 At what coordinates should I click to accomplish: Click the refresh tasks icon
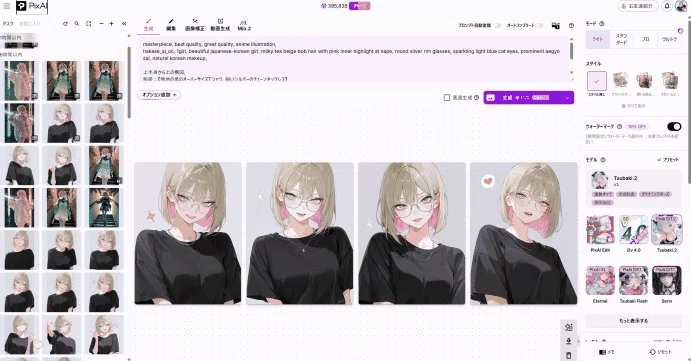(65, 24)
